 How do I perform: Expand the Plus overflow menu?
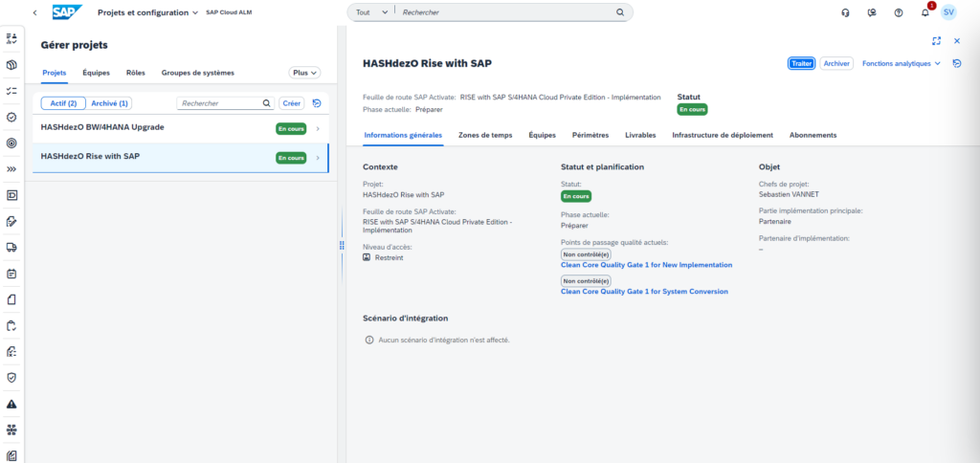point(304,73)
